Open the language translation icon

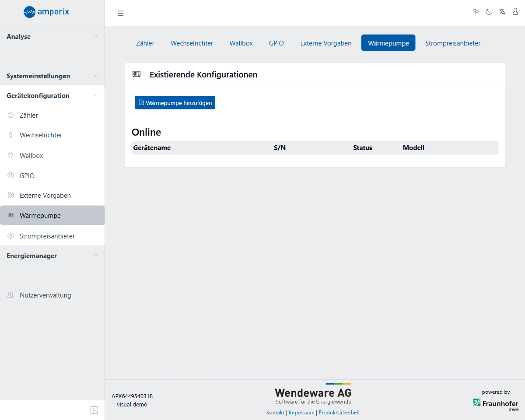coord(502,12)
